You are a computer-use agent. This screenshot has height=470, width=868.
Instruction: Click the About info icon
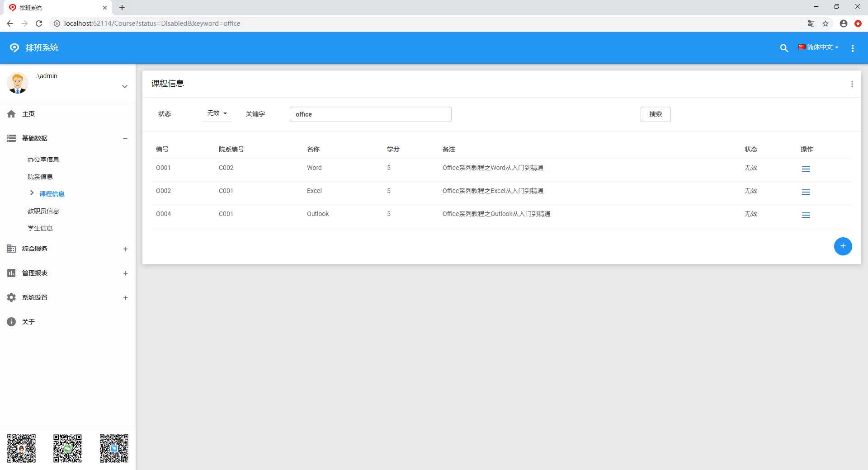point(11,322)
